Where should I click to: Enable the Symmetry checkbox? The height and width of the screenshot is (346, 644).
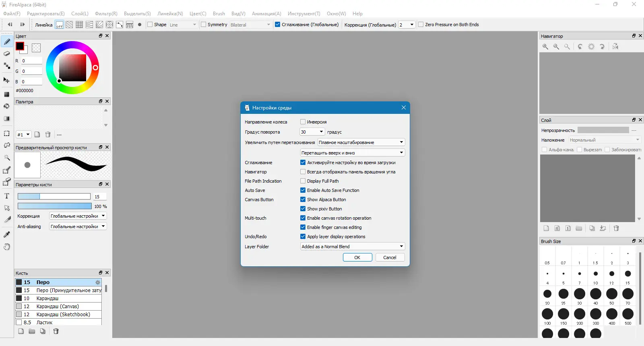pos(203,25)
